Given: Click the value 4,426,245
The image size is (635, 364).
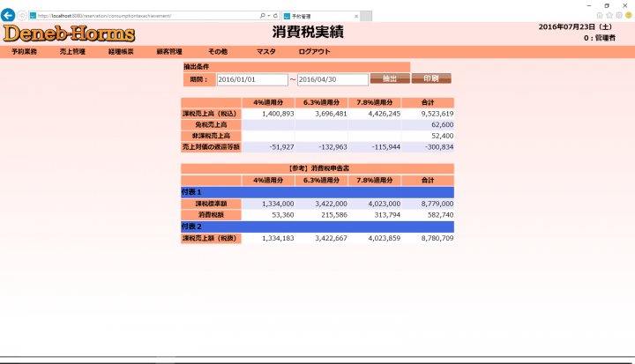Looking at the screenshot, I should (x=384, y=114).
